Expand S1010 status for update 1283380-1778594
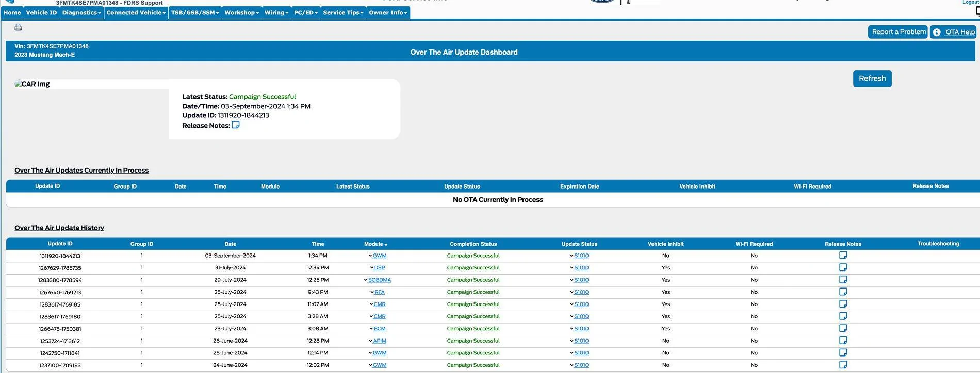This screenshot has height=373, width=980. (x=579, y=280)
